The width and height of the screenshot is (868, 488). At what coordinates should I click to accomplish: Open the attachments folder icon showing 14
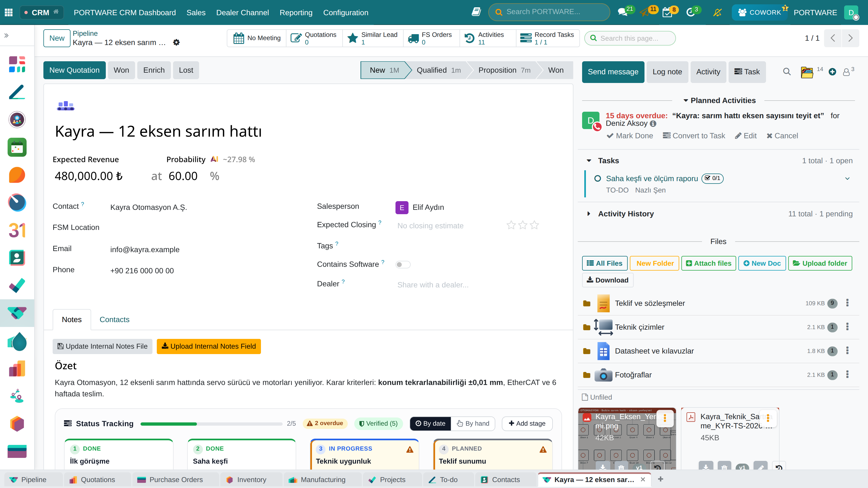pyautogui.click(x=807, y=72)
